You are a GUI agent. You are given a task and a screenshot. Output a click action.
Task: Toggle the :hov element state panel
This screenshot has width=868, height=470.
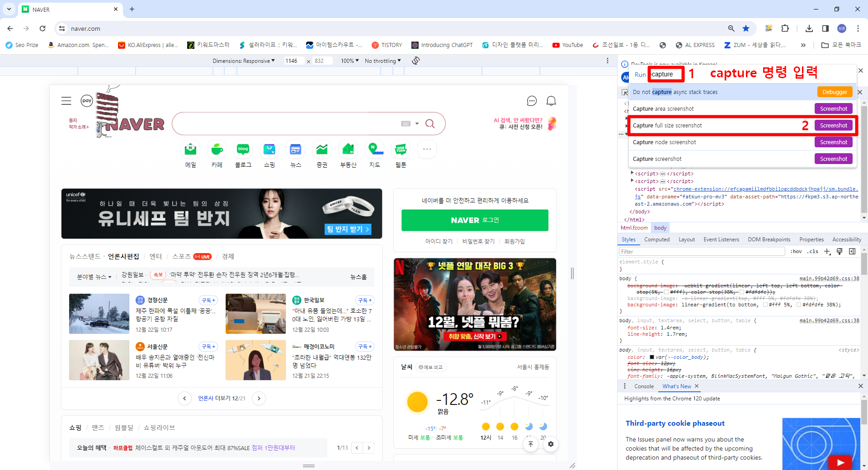pos(796,251)
